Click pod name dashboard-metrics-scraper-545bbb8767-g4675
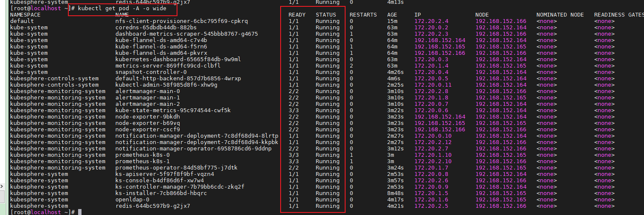 coord(187,34)
